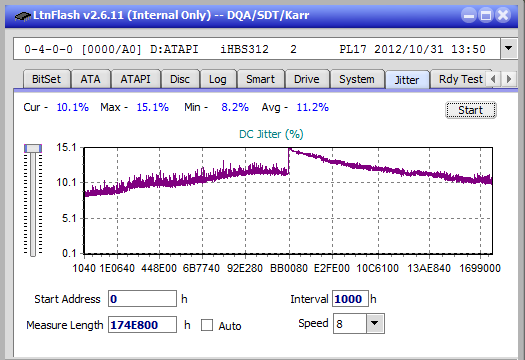The image size is (525, 360).
Task: Switch to the Log tab
Action: coord(218,79)
